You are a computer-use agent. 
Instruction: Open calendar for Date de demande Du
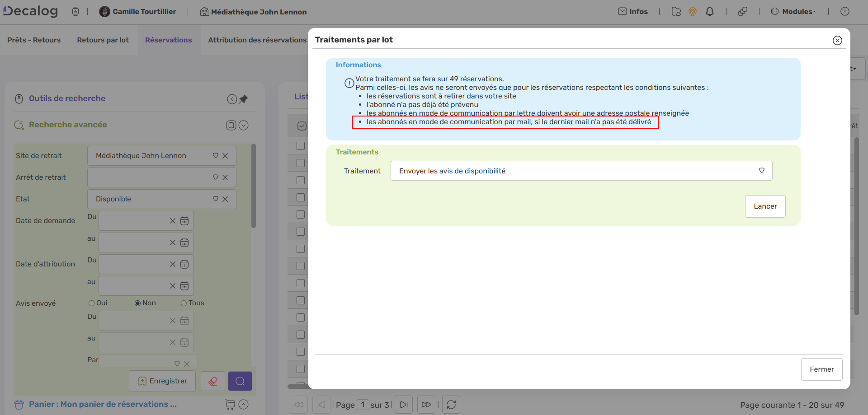[184, 221]
